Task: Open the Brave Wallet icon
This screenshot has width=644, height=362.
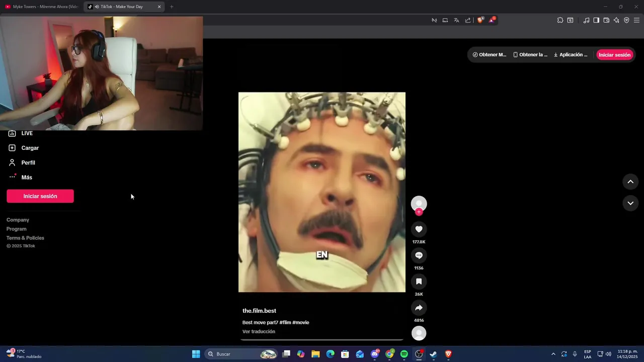Action: coord(606,20)
